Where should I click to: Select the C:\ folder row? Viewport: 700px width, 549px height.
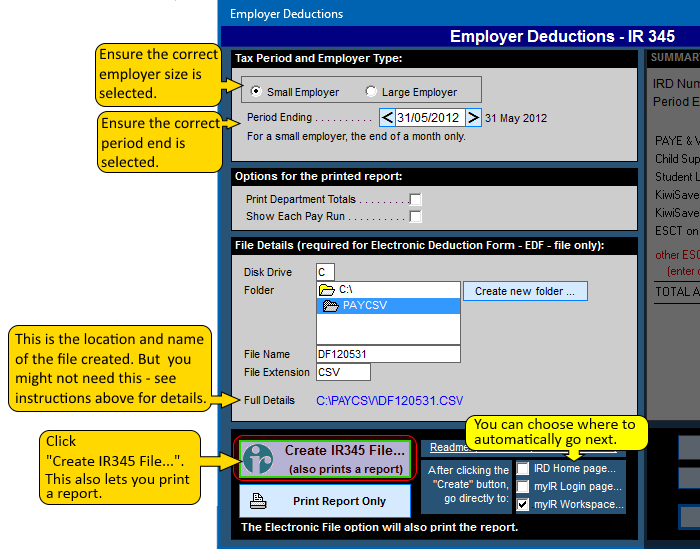tap(388, 290)
